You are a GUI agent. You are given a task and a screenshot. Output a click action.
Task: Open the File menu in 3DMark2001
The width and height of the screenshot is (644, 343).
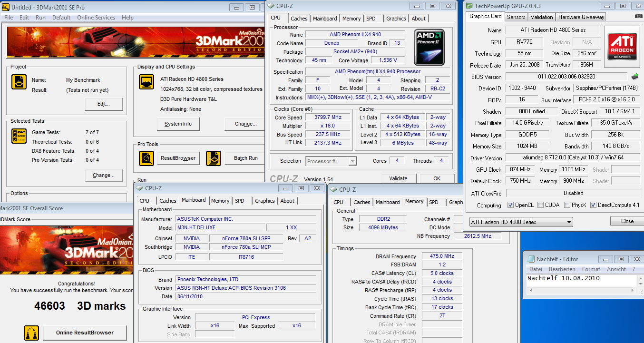(9, 18)
